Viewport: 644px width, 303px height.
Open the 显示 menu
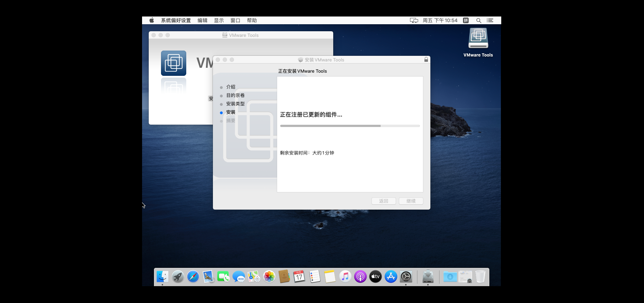(x=219, y=20)
